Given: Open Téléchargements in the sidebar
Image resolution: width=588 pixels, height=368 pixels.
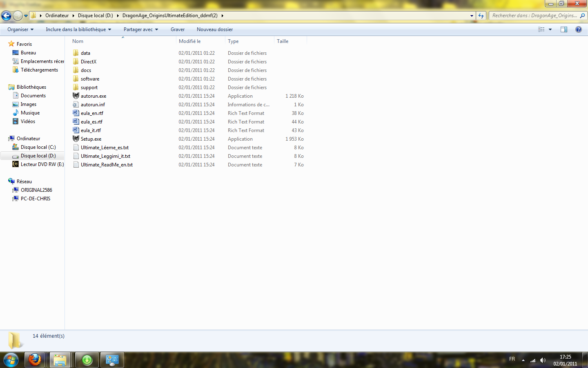Looking at the screenshot, I should (x=39, y=70).
